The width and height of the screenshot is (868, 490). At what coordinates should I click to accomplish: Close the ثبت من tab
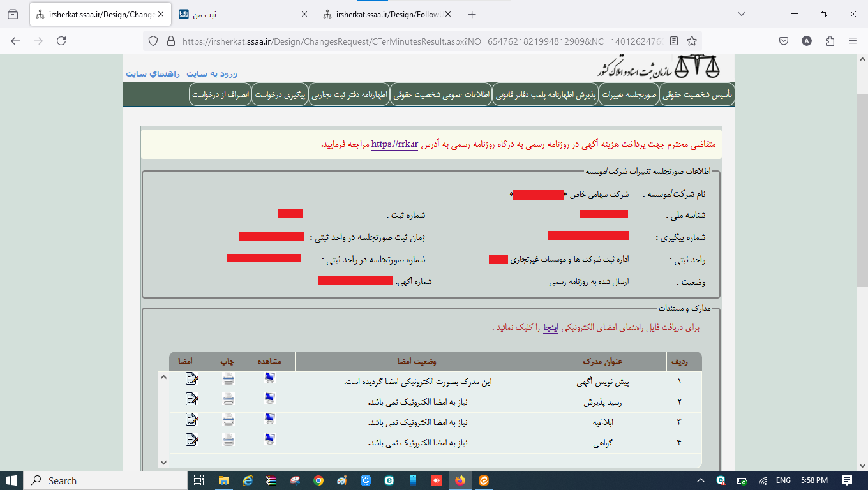(303, 14)
